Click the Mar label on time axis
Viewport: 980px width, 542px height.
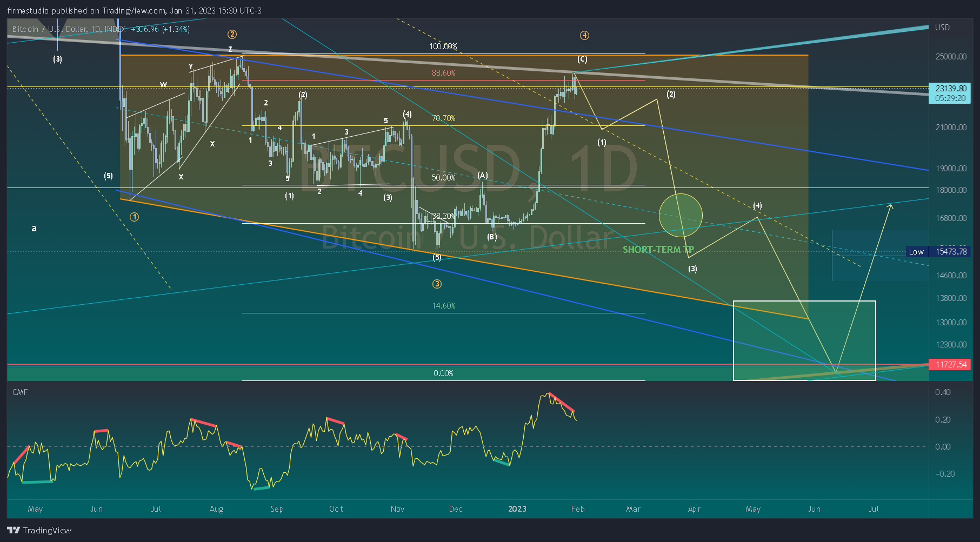pyautogui.click(x=634, y=509)
